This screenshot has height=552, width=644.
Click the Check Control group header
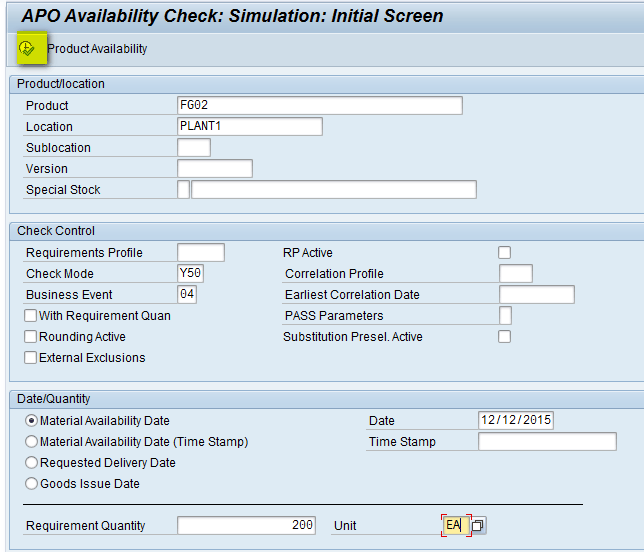pyautogui.click(x=56, y=231)
